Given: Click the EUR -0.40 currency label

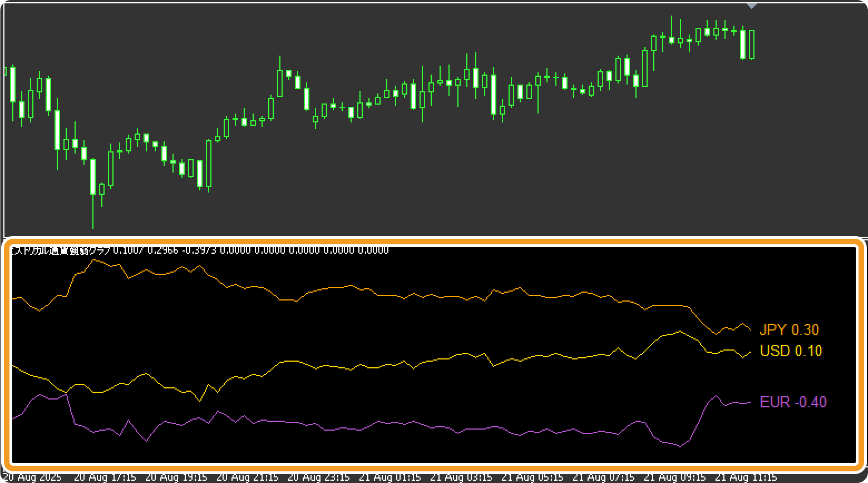Looking at the screenshot, I should click(x=793, y=402).
